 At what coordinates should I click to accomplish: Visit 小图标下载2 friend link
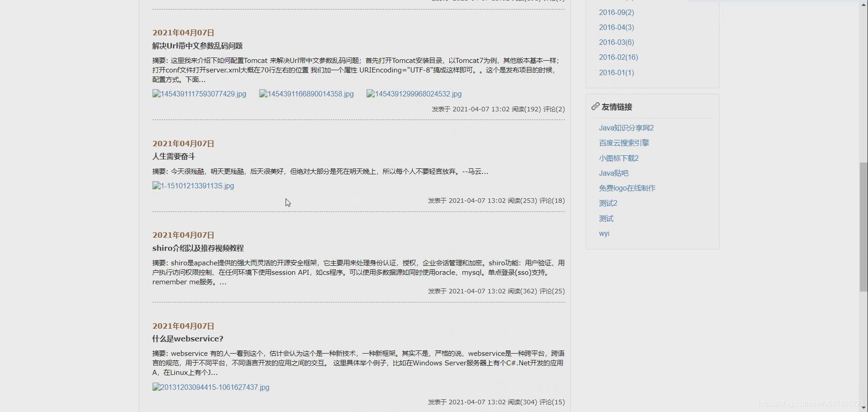pyautogui.click(x=619, y=158)
